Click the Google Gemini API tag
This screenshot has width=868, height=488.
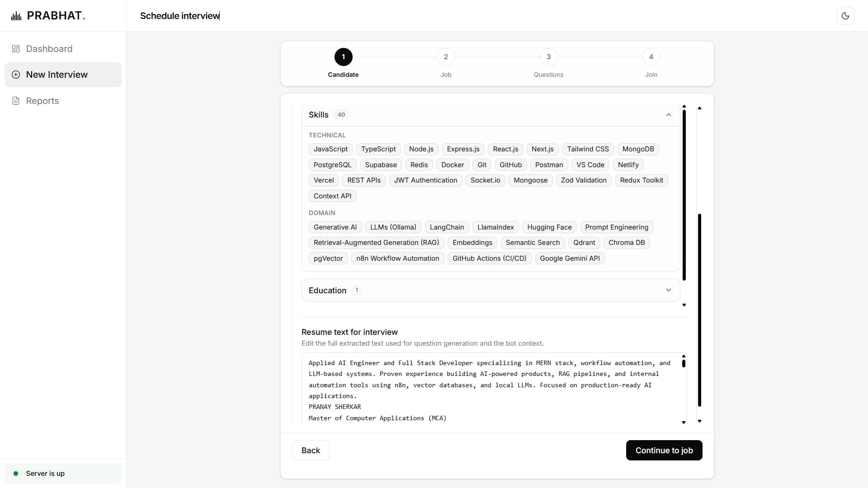click(x=570, y=258)
